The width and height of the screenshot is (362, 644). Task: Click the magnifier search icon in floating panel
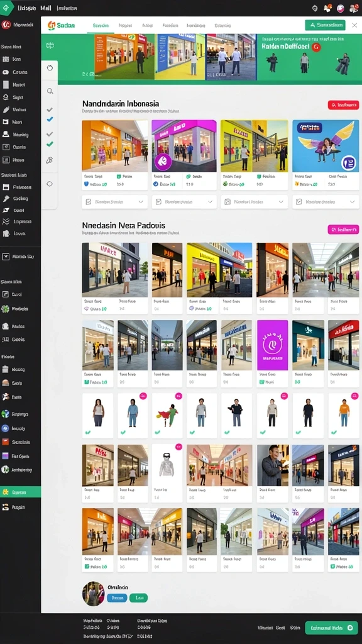tap(50, 91)
